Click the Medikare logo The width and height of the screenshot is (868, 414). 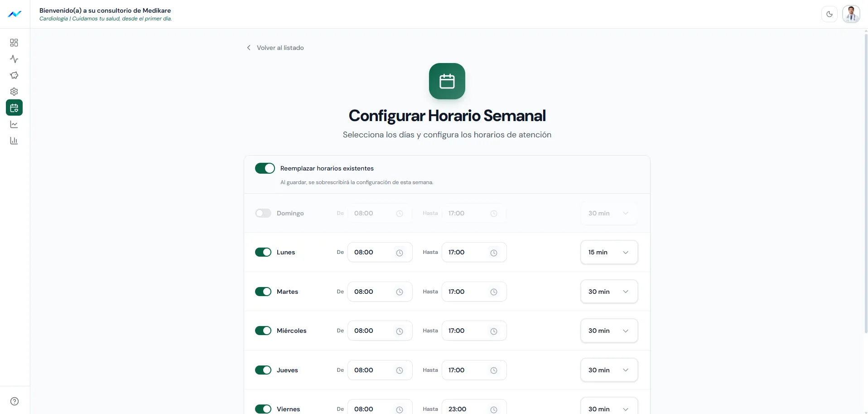[x=14, y=14]
